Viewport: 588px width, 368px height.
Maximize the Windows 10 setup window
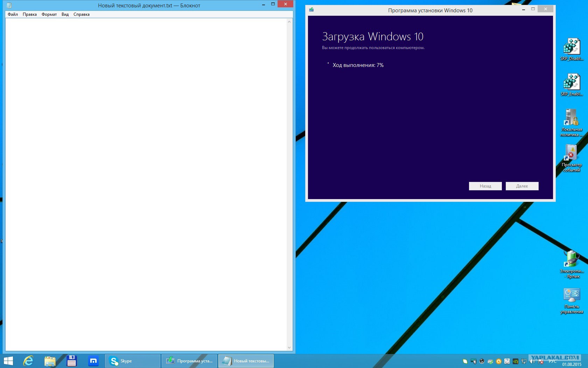(533, 9)
